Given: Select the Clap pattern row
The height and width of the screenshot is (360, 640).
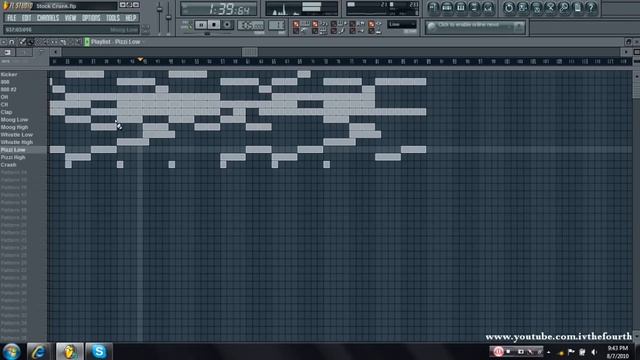Looking at the screenshot, I should pyautogui.click(x=23, y=112).
